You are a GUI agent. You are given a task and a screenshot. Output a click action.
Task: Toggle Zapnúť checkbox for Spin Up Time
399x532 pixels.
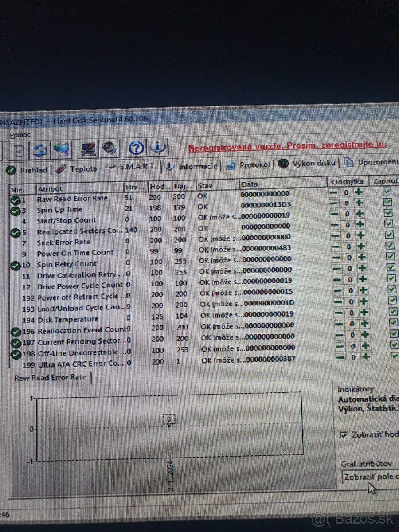point(388,202)
